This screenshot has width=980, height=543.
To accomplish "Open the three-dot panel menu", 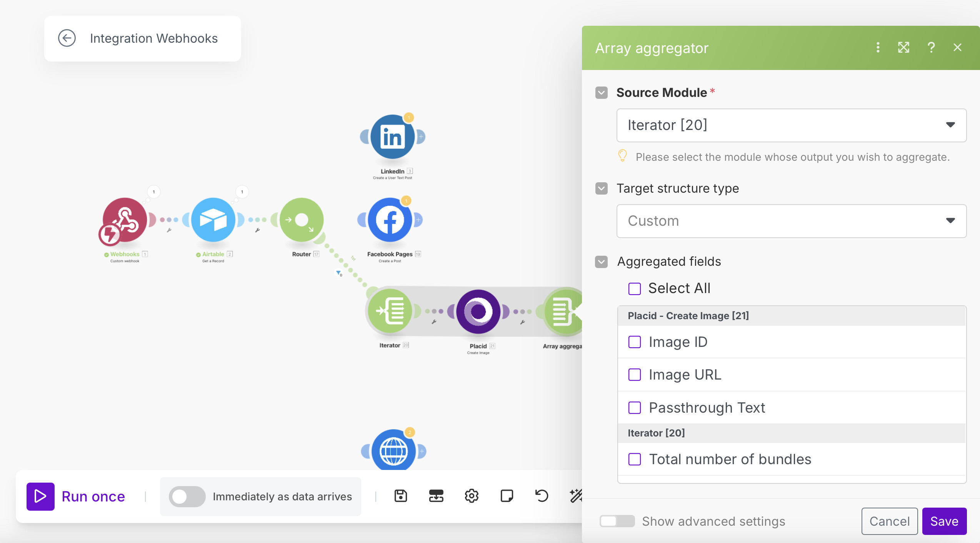I will point(878,48).
